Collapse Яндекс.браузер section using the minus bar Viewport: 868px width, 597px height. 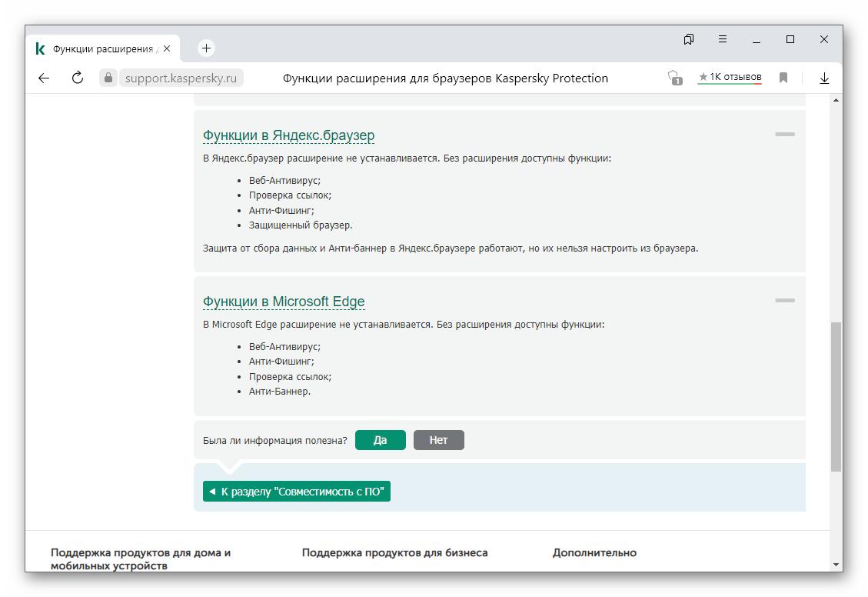pyautogui.click(x=784, y=134)
